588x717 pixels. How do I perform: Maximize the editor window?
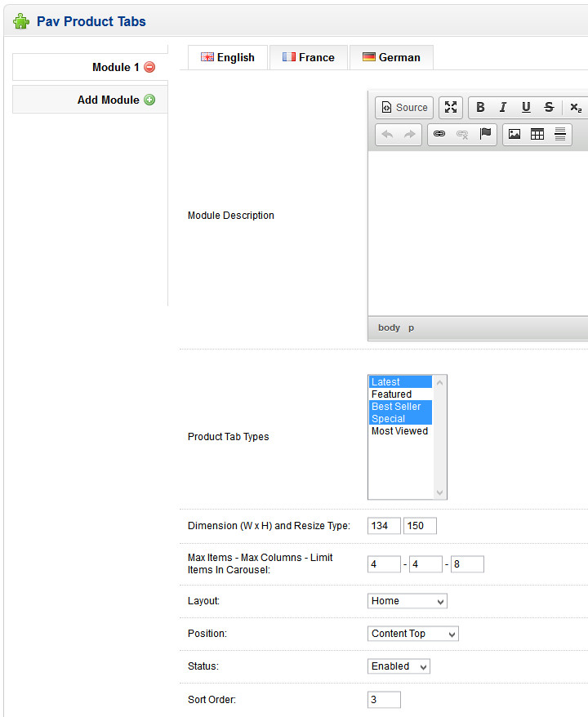(451, 108)
